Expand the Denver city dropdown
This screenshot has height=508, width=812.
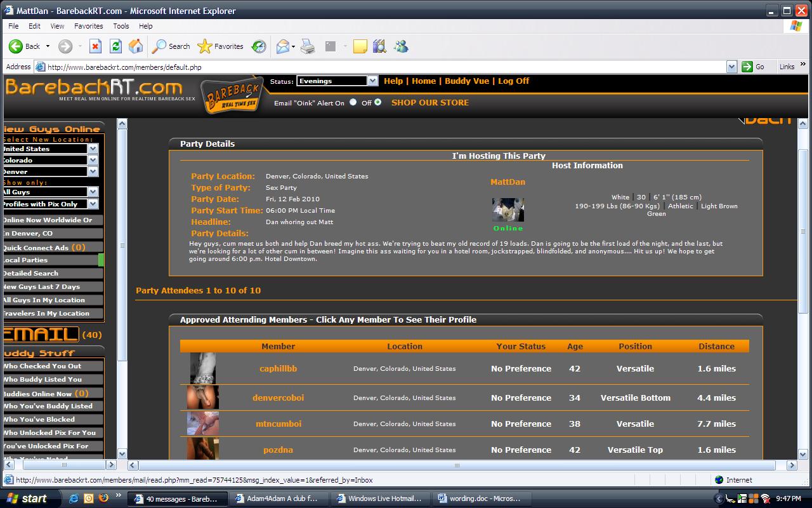tap(49, 171)
